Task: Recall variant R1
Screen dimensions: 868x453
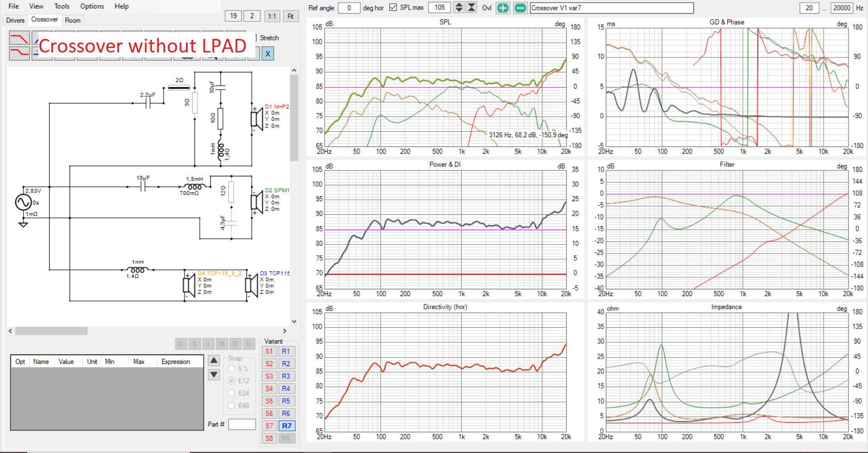Action: [x=286, y=351]
